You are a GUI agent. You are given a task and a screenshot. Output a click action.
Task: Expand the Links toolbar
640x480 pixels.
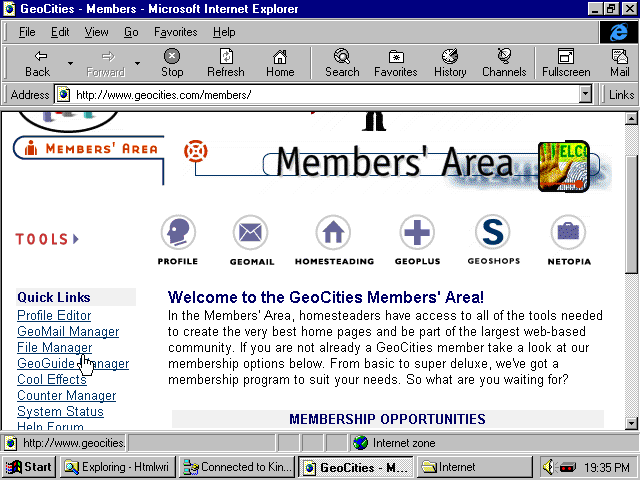pyautogui.click(x=621, y=95)
